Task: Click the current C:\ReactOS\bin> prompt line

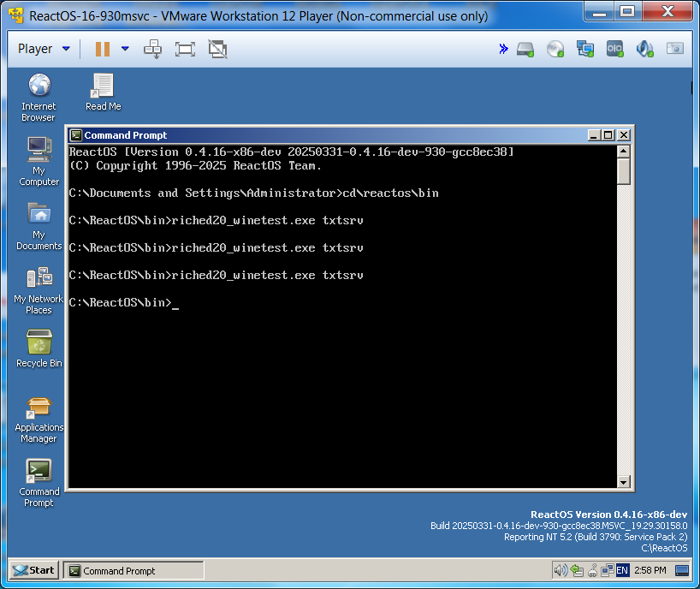Action: click(x=124, y=302)
